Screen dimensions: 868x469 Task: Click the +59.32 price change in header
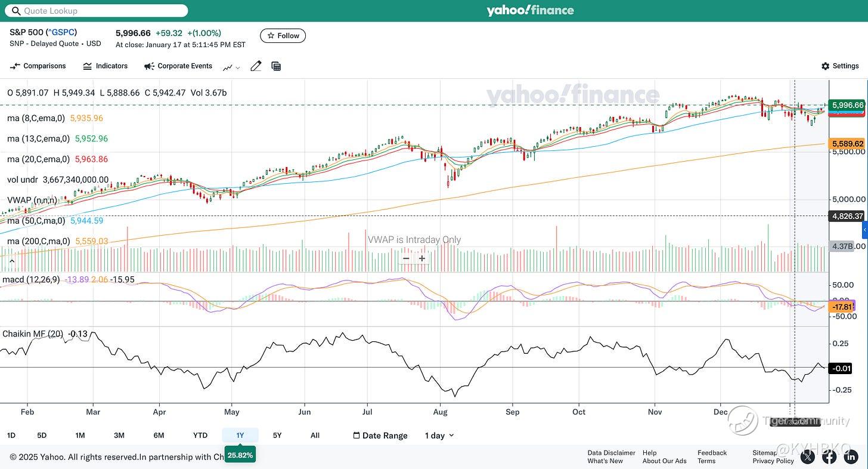(169, 33)
